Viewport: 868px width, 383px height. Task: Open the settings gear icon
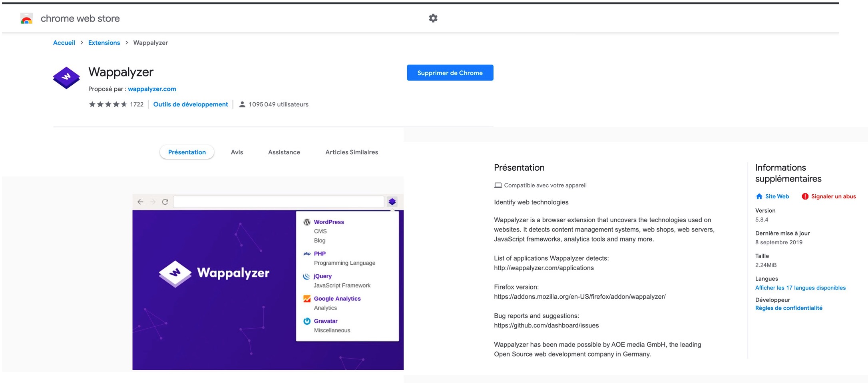[433, 18]
